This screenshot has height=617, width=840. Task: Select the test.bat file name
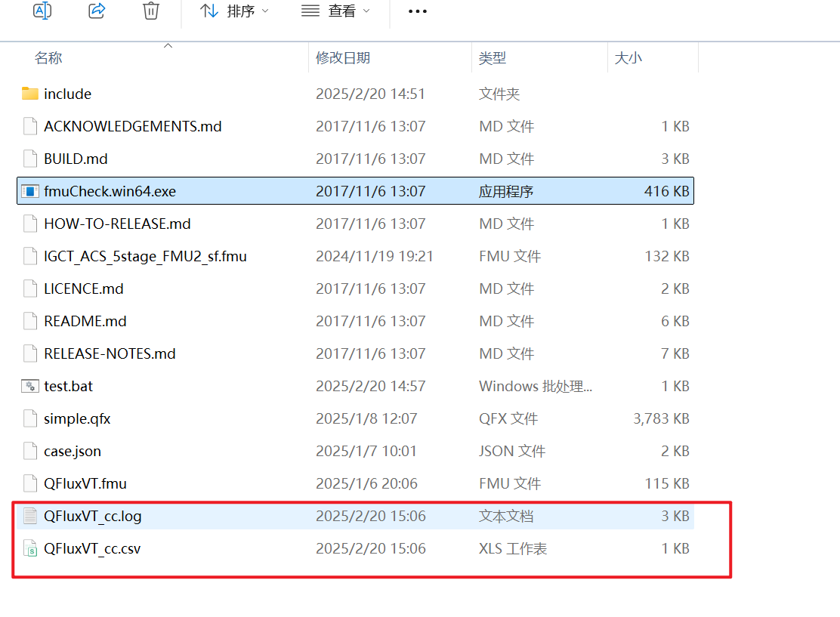(x=68, y=386)
